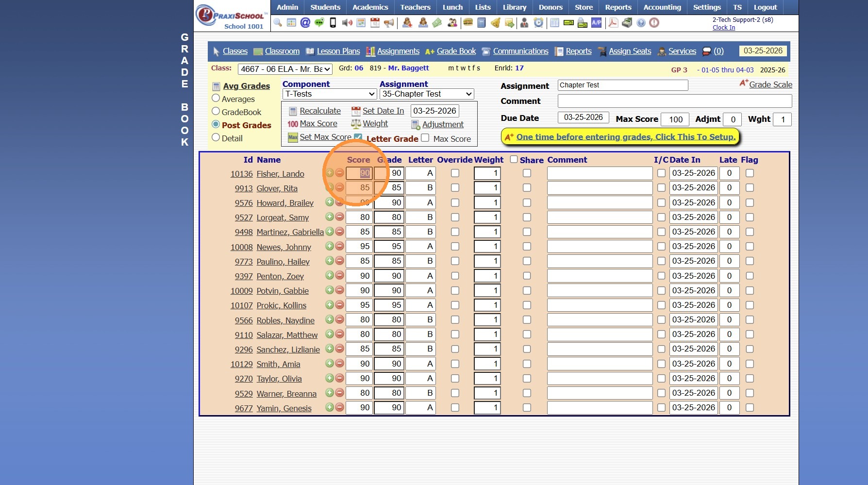868x485 pixels.
Task: Click the red PDF icon
Action: click(613, 23)
